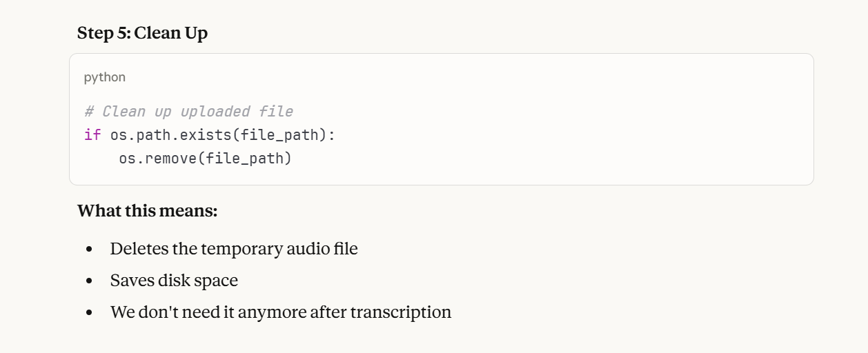Image resolution: width=868 pixels, height=353 pixels.
Task: Click the bullet dot before "We don't need"
Action: click(x=89, y=313)
